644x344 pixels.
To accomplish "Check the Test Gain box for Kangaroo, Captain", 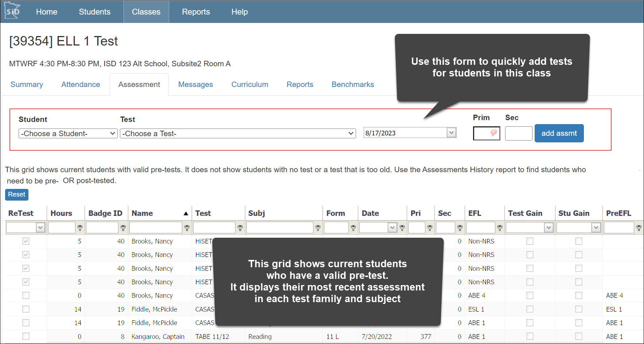I will (530, 336).
